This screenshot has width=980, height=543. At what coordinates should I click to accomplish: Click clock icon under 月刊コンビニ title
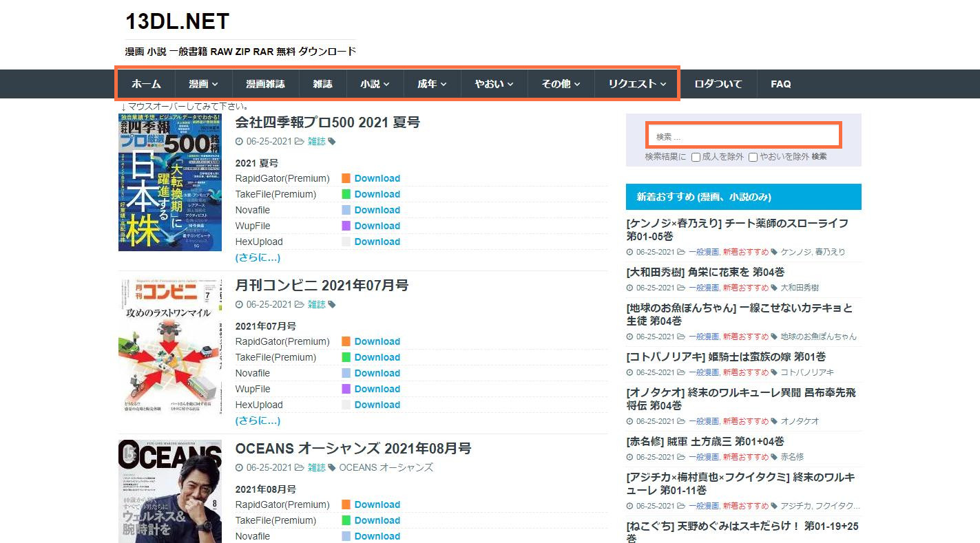[239, 305]
